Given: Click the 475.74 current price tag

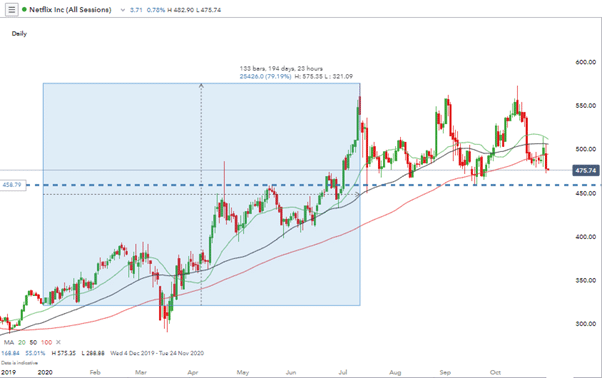Looking at the screenshot, I should pos(585,170).
